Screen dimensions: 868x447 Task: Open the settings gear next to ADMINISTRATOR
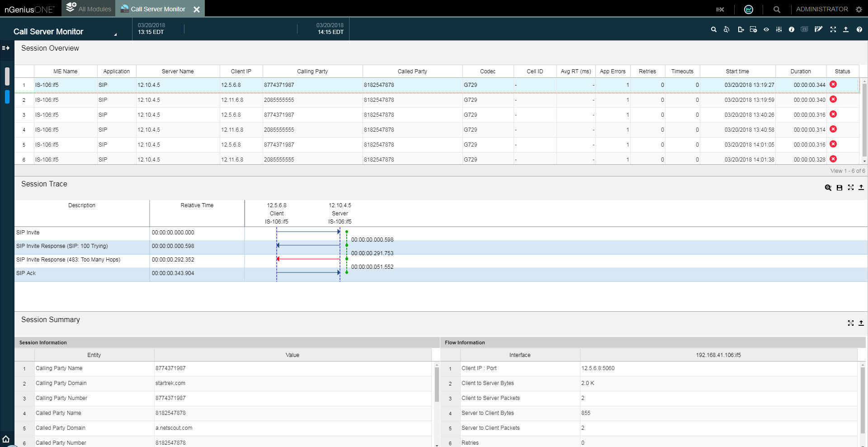[859, 9]
